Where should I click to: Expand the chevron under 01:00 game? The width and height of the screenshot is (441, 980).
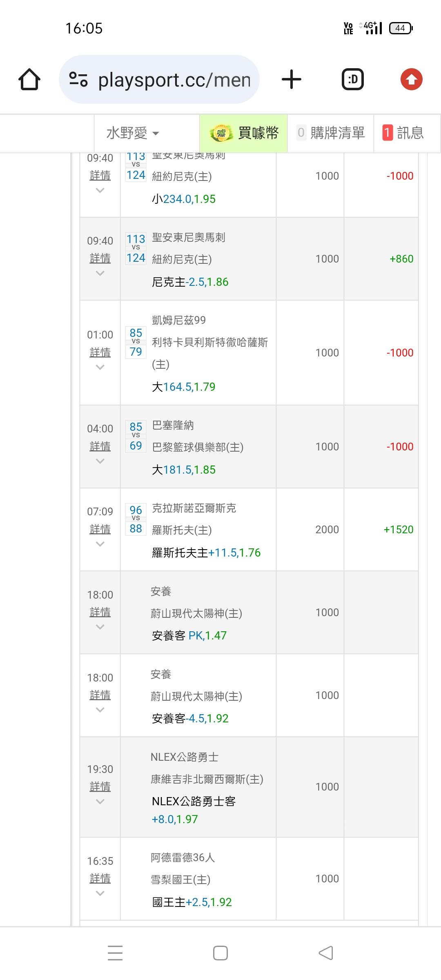(100, 367)
